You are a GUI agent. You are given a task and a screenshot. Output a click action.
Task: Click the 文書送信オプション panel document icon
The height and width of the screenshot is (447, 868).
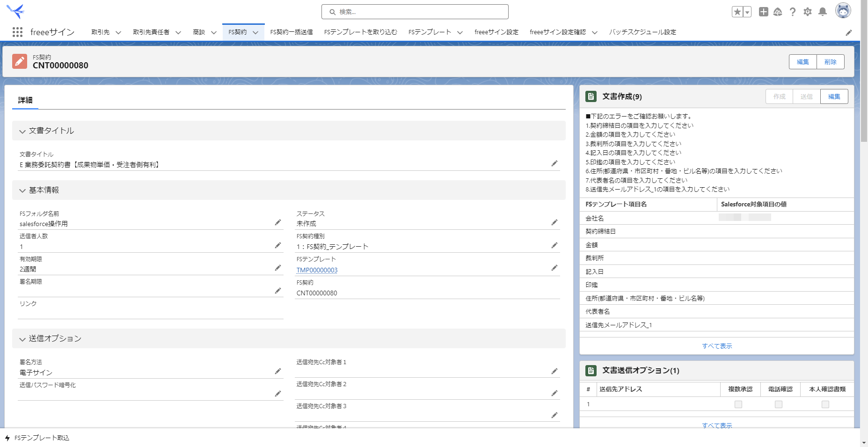pyautogui.click(x=591, y=371)
